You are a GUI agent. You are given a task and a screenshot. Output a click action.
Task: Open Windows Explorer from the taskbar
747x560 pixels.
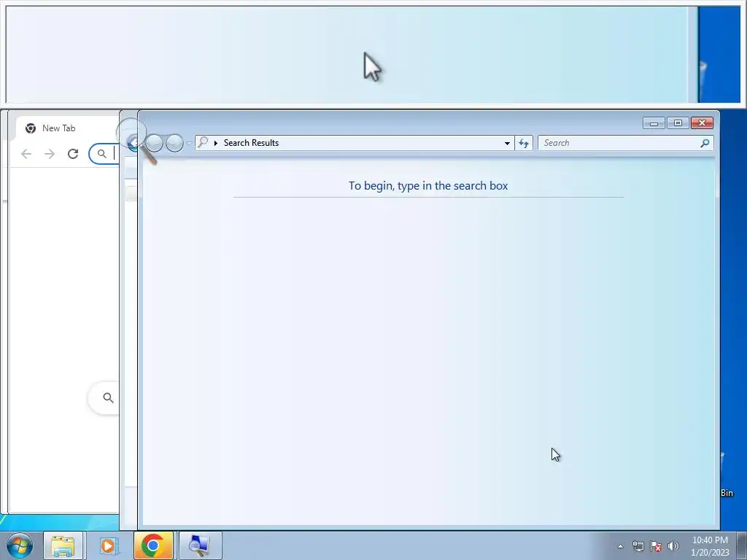(x=63, y=545)
